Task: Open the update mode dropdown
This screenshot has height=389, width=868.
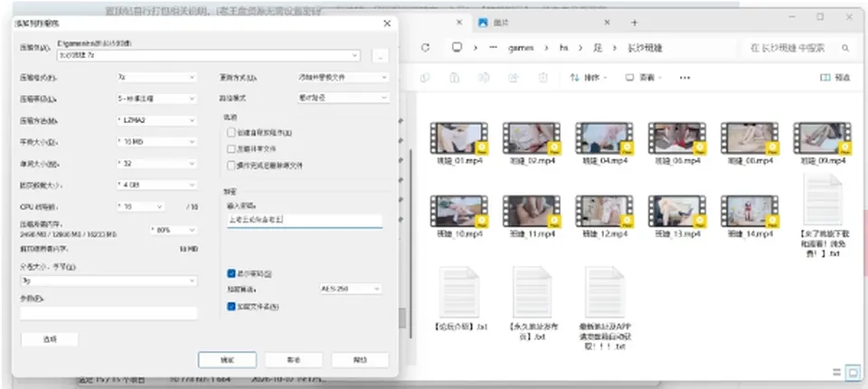Action: (343, 77)
